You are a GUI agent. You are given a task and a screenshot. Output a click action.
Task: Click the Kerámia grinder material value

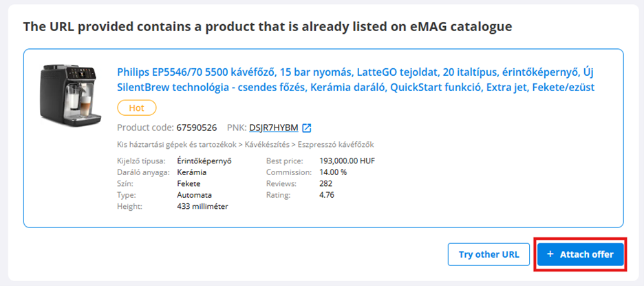(x=192, y=172)
